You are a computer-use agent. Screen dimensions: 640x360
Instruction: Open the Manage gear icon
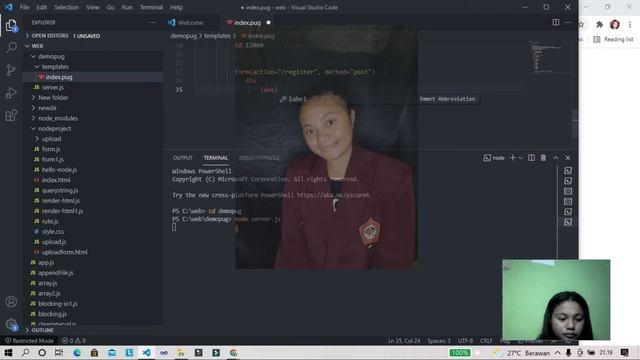click(11, 324)
